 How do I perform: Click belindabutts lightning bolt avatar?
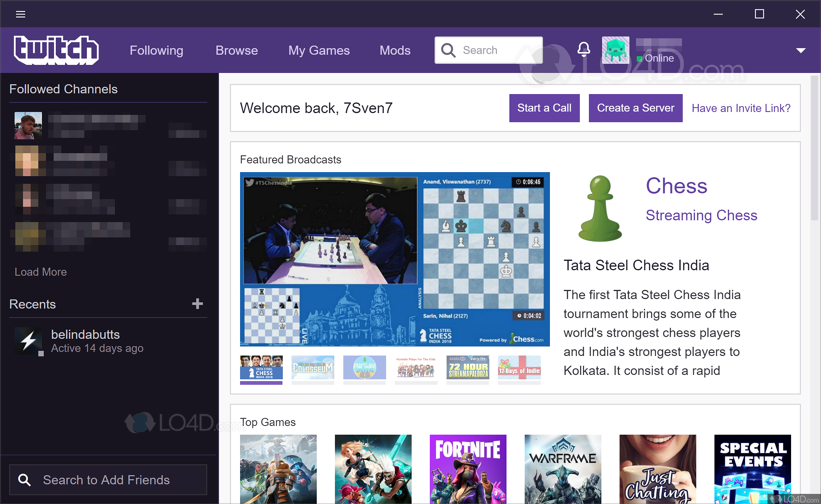point(28,341)
